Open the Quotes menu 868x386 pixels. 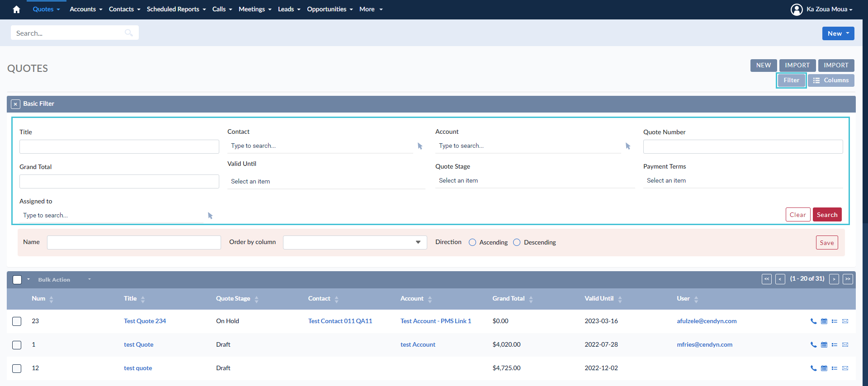click(46, 9)
